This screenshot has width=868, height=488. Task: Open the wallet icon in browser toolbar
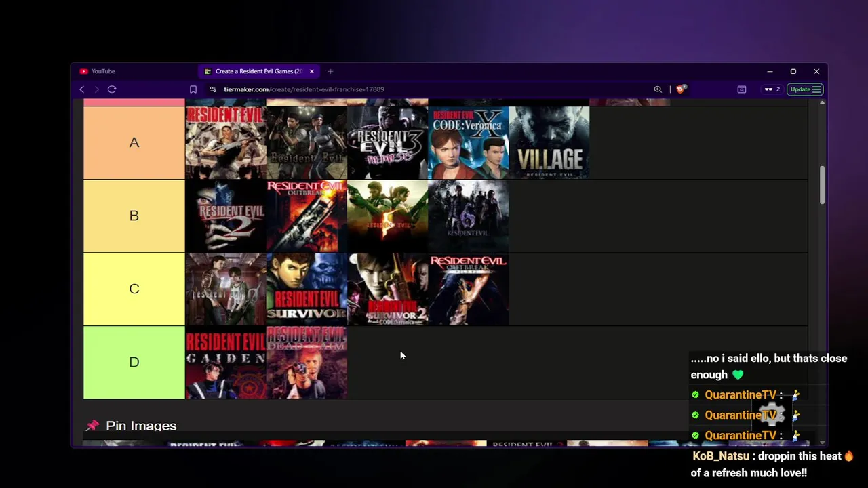(x=742, y=89)
